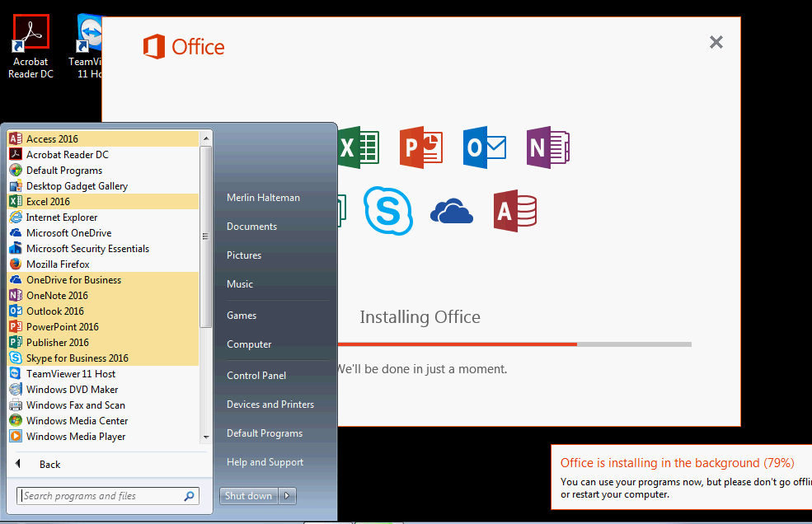Open Devices and Printers
812x524 pixels.
[270, 404]
